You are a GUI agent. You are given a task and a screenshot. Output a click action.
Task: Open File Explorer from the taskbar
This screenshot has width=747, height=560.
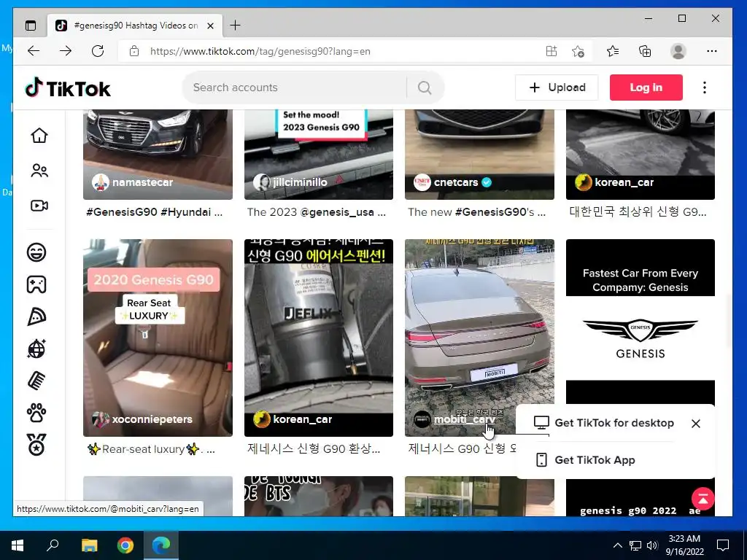[89, 545]
